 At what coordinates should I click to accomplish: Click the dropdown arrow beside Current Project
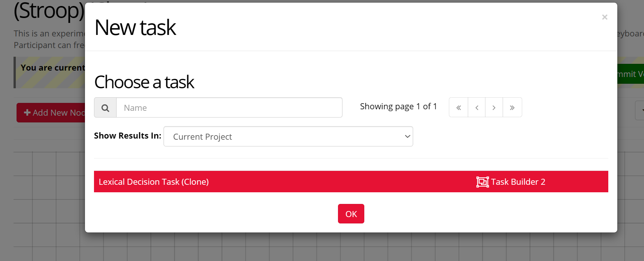click(407, 137)
